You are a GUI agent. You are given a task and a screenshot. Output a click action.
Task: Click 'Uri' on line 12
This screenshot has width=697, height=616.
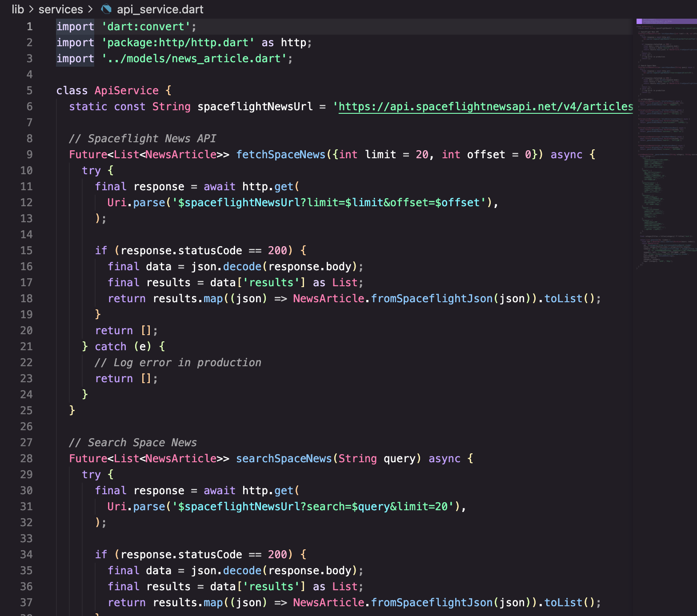pyautogui.click(x=117, y=203)
